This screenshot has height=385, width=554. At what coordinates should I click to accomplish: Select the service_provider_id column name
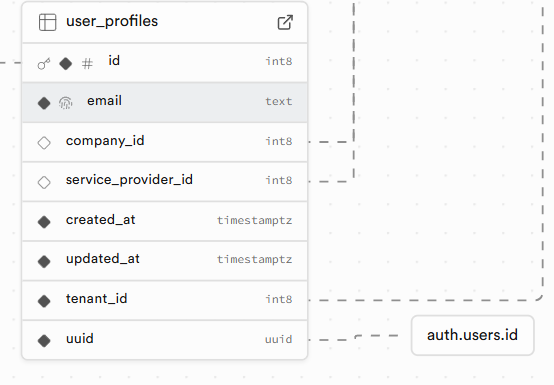pyautogui.click(x=129, y=180)
